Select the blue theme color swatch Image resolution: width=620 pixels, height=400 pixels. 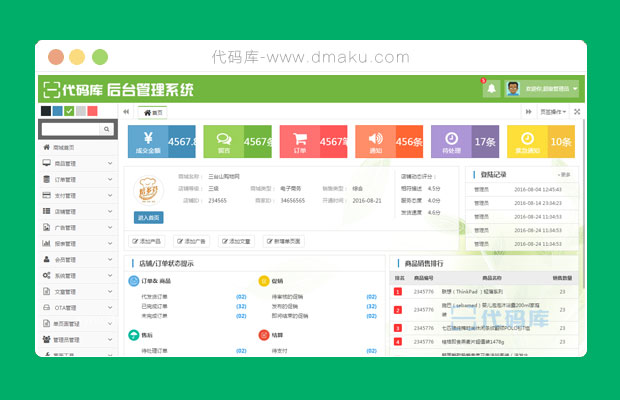click(x=58, y=111)
